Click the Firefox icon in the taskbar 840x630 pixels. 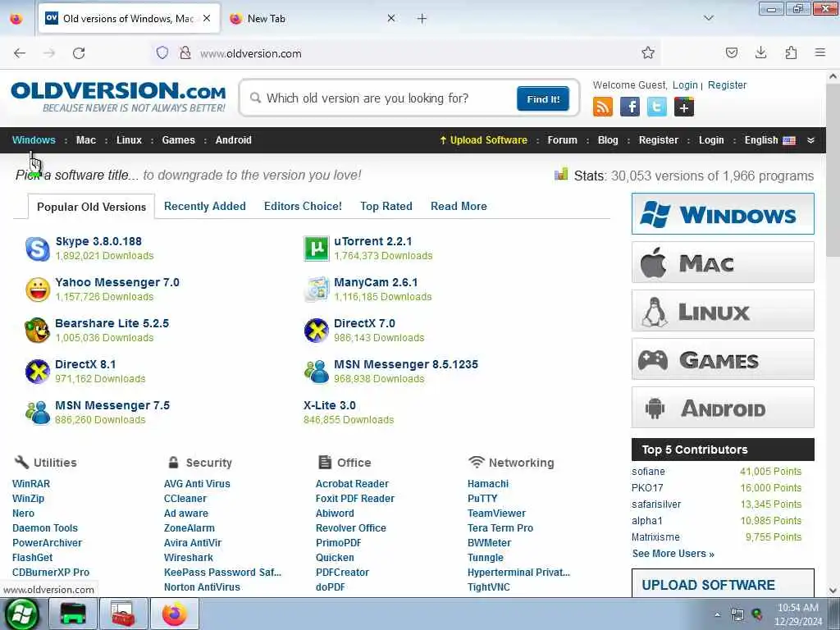coord(175,614)
